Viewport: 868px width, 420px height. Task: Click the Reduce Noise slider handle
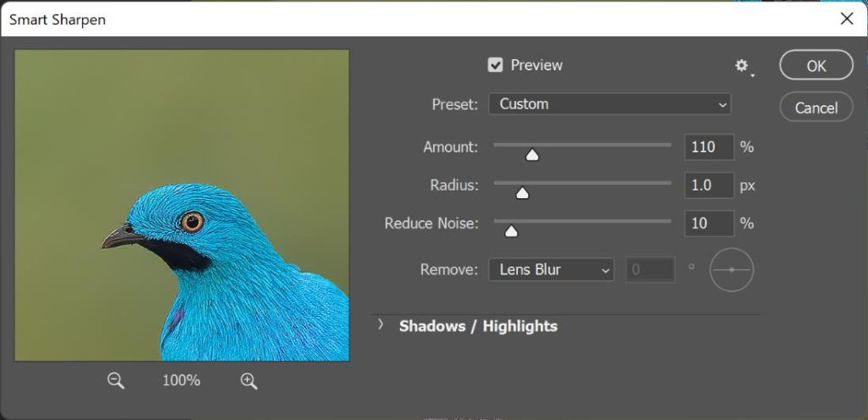point(511,231)
